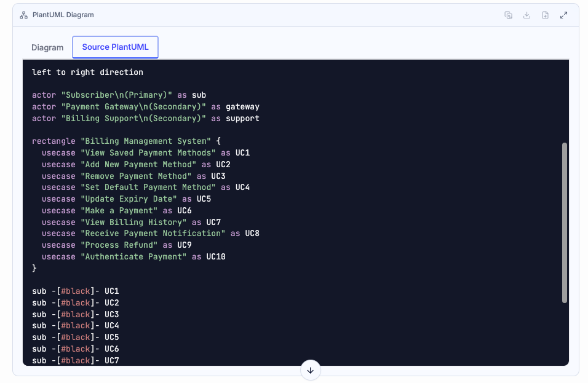This screenshot has width=588, height=383.
Task: Click the Payment Gateway actor line
Action: tap(146, 107)
